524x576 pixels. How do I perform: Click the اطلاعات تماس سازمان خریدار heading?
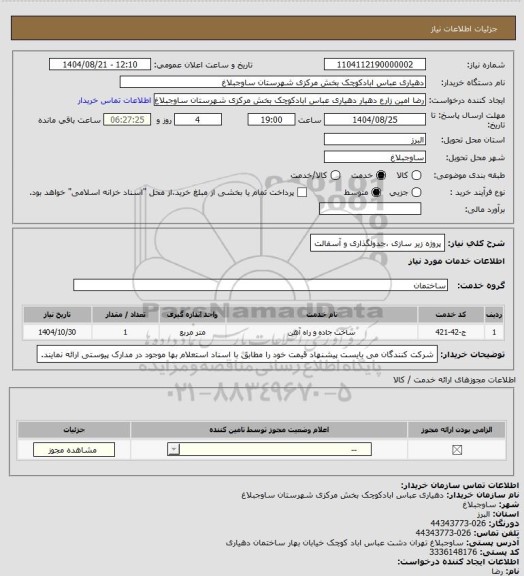click(x=459, y=485)
